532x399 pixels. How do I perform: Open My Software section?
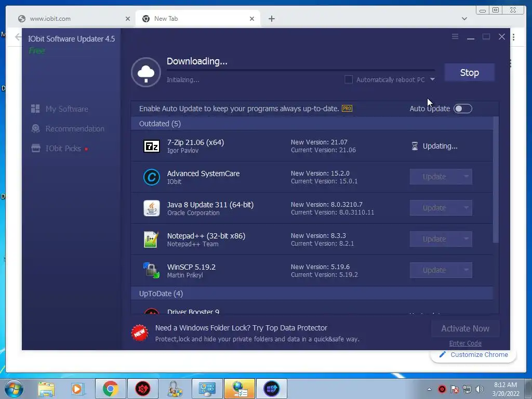[x=60, y=109]
